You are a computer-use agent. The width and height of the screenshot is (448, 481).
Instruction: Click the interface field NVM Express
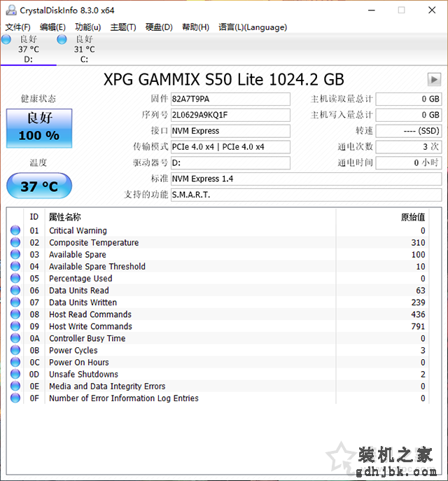pos(230,131)
